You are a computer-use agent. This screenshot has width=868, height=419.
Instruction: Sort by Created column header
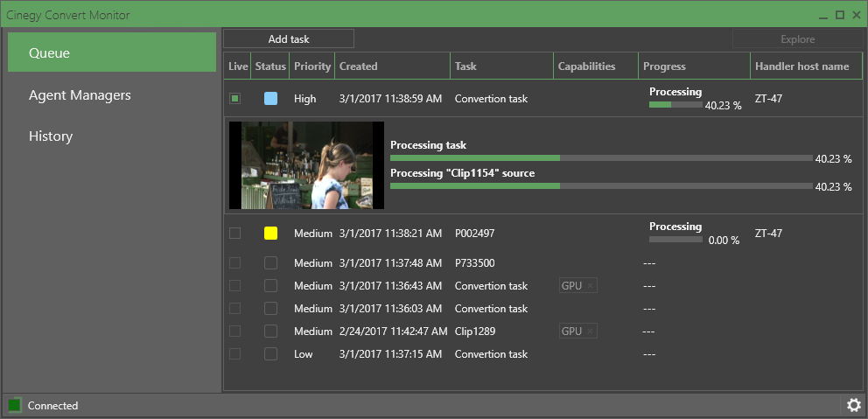tap(393, 66)
